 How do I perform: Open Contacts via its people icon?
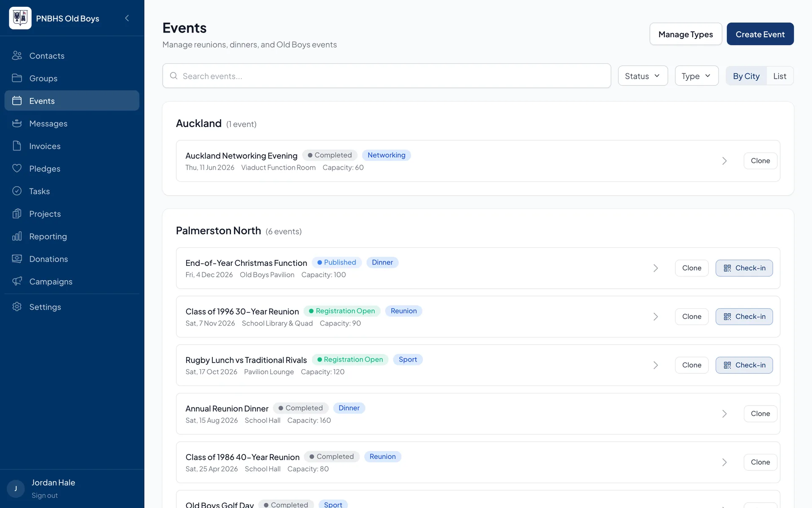(x=17, y=55)
